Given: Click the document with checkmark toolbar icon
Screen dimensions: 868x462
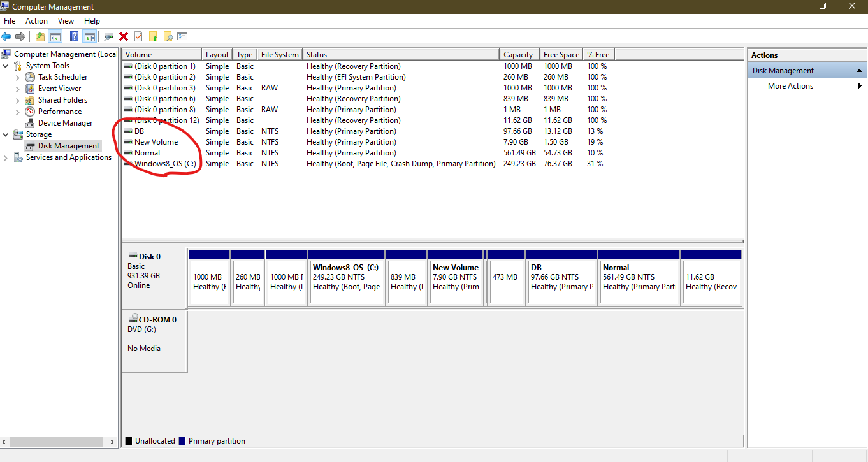Looking at the screenshot, I should 138,37.
